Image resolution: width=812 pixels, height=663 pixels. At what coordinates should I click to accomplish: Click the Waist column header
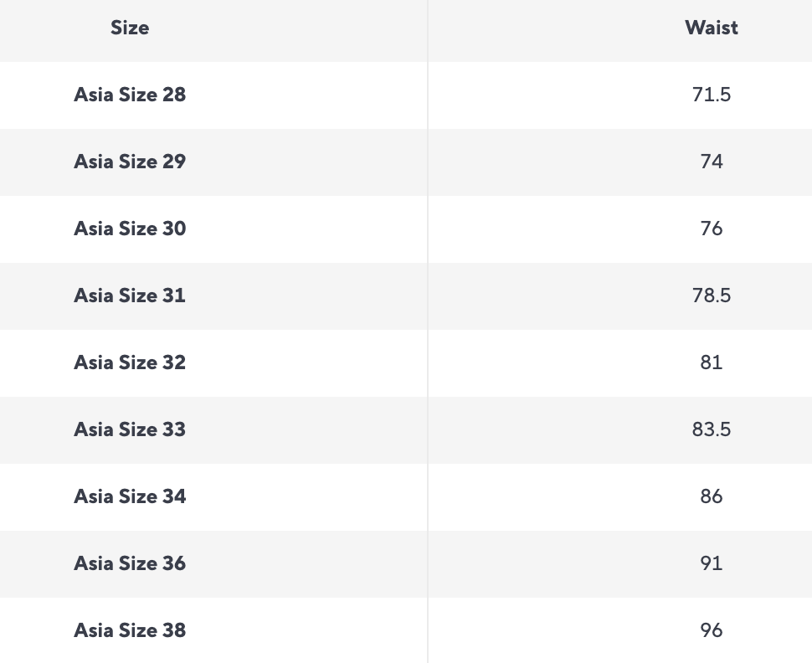711,28
